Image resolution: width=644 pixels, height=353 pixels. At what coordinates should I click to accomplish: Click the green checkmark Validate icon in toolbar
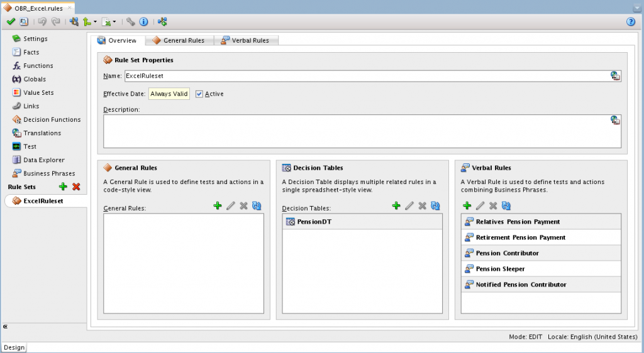coord(11,21)
